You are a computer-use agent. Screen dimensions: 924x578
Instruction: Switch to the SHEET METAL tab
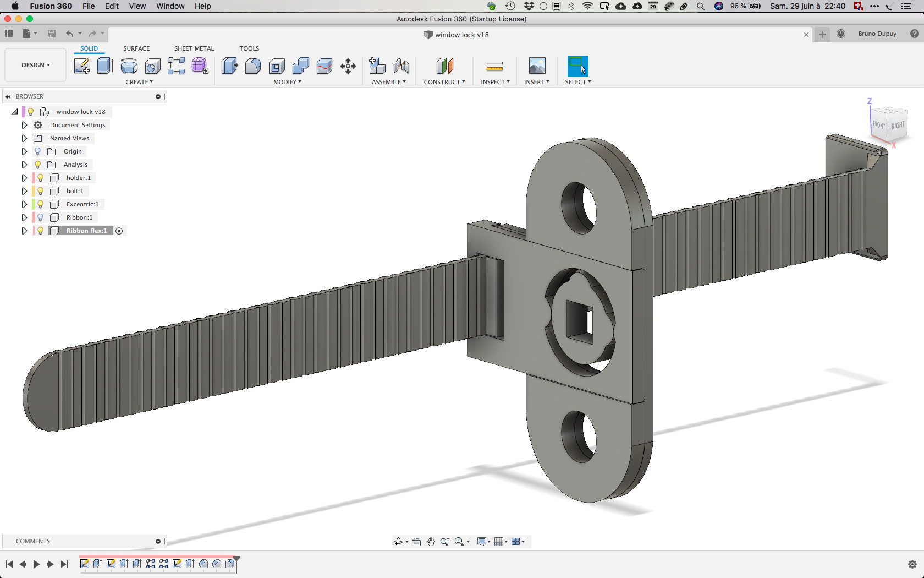(x=194, y=48)
